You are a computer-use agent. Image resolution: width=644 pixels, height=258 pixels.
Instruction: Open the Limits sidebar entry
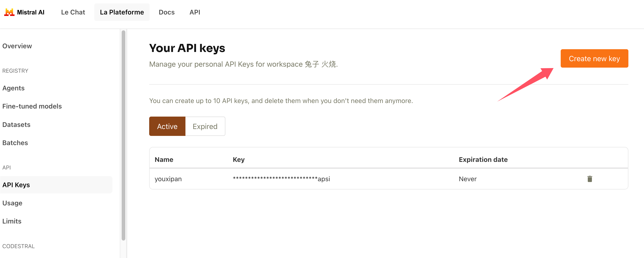(x=12, y=221)
